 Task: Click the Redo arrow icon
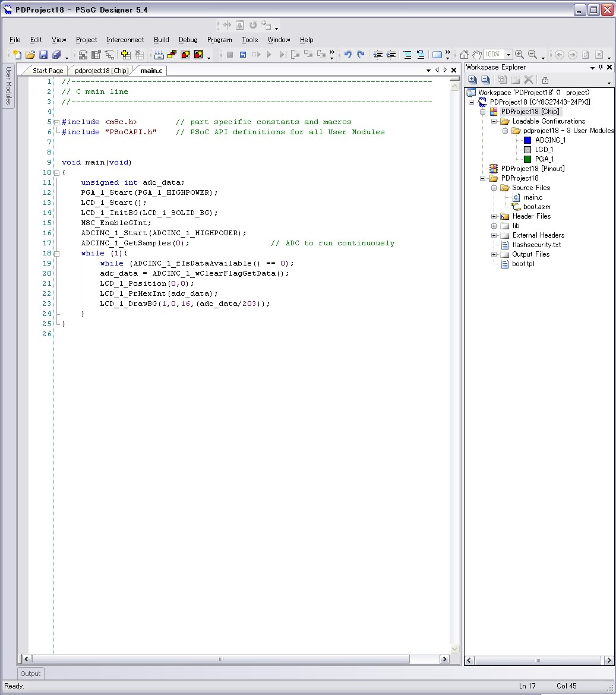click(x=361, y=55)
